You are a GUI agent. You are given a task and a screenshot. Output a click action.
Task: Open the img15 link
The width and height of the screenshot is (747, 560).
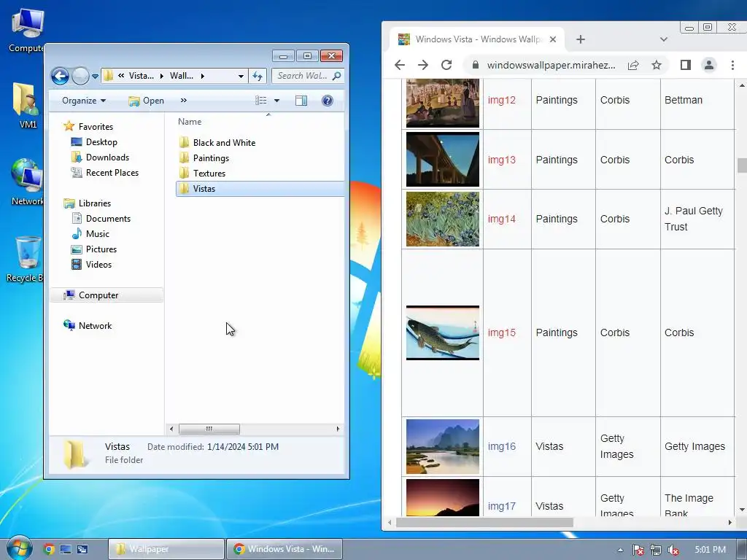[x=502, y=332]
